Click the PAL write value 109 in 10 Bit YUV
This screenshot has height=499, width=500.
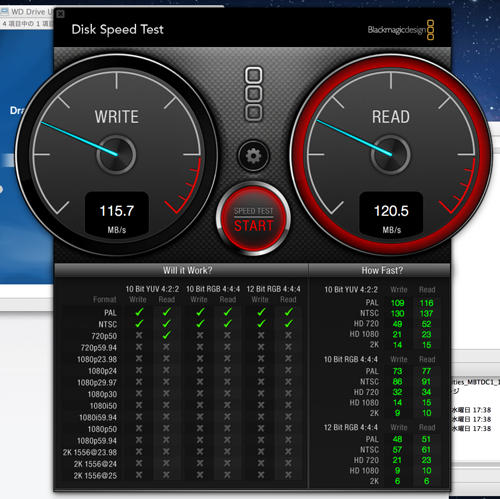(397, 303)
